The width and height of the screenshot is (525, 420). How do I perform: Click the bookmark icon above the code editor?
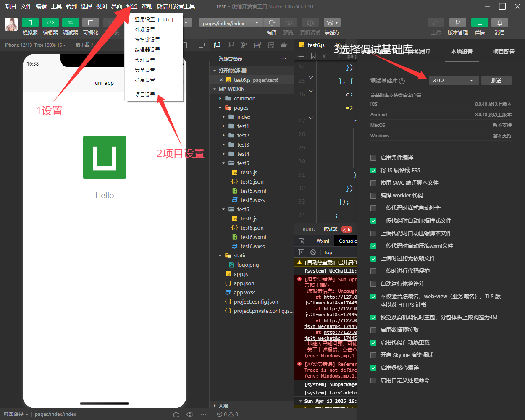tap(313, 56)
